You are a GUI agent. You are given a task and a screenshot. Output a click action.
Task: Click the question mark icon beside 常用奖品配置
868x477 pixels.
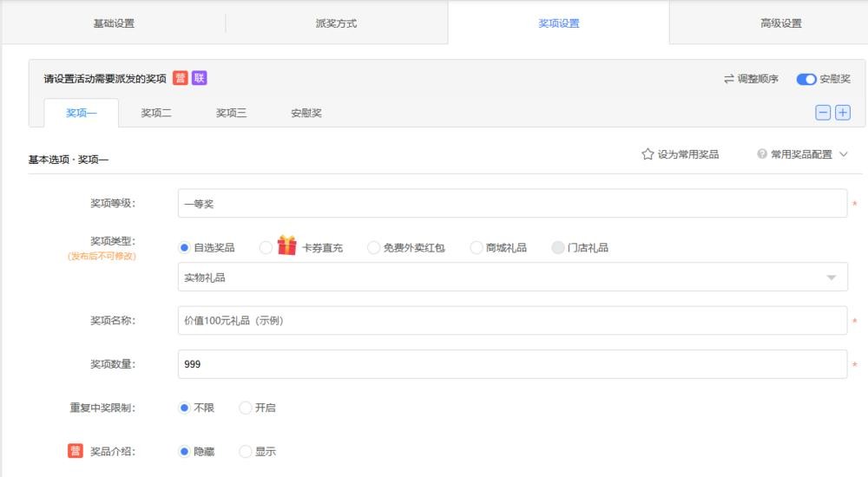coord(762,154)
